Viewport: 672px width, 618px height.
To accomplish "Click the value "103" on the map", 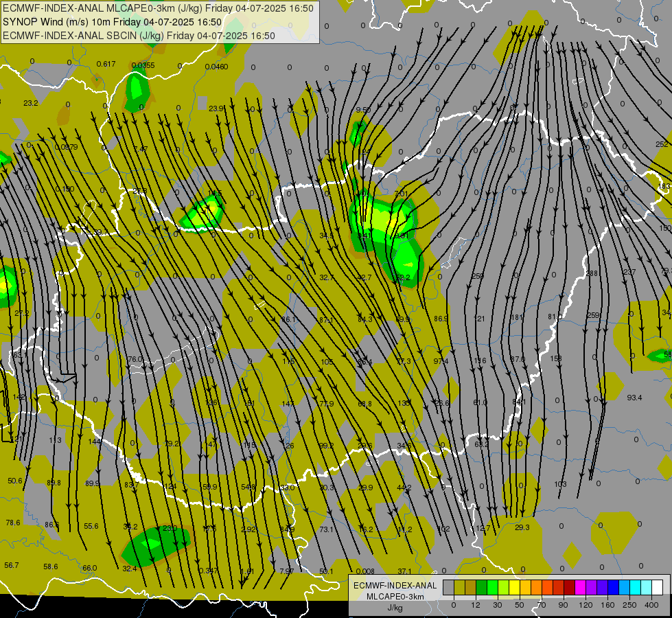I will pyautogui.click(x=560, y=484).
